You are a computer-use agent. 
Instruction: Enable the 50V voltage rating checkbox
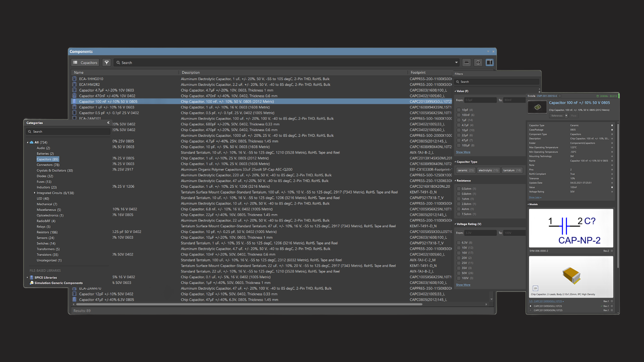[x=459, y=273]
